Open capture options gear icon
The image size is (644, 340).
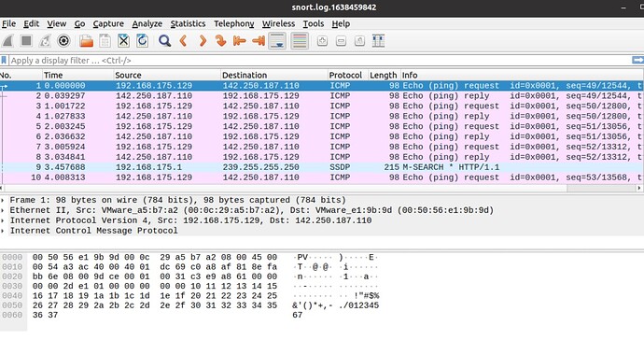63,41
